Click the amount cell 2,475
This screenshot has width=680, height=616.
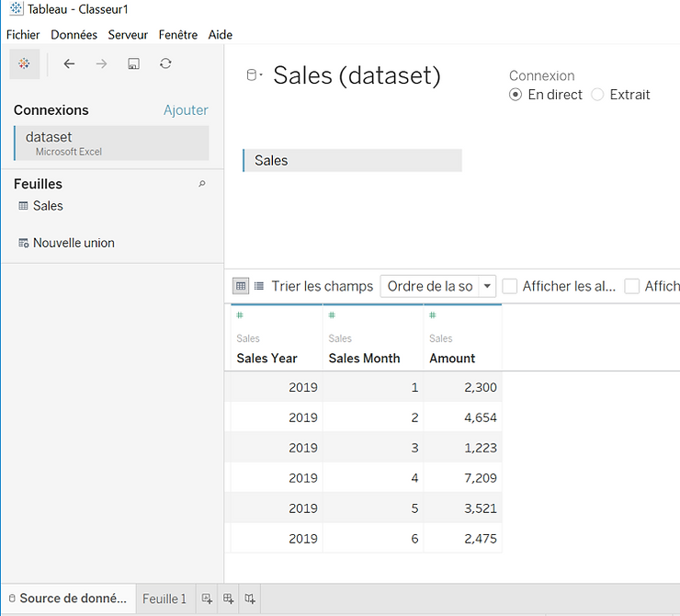463,539
